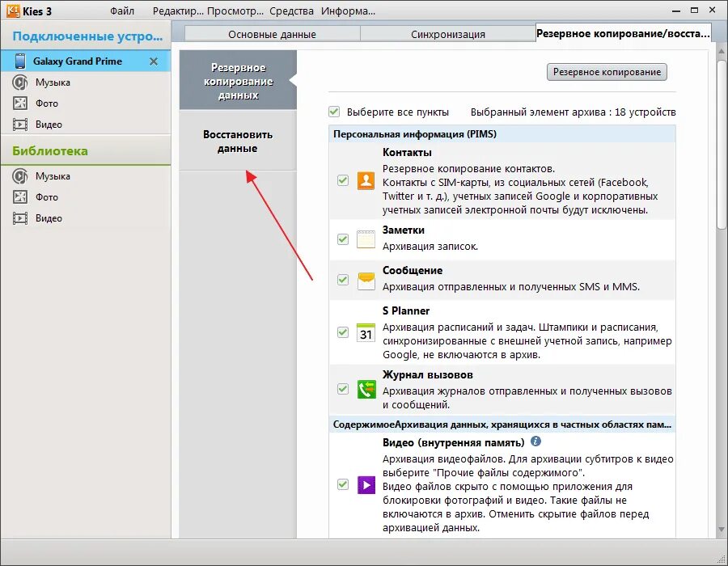Open the Средства menu
728x566 pixels.
click(x=291, y=11)
